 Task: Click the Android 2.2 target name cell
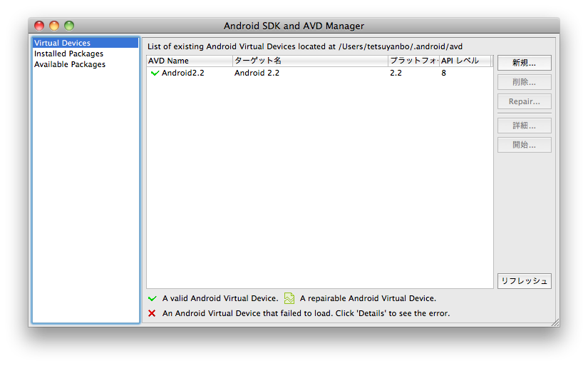point(257,73)
